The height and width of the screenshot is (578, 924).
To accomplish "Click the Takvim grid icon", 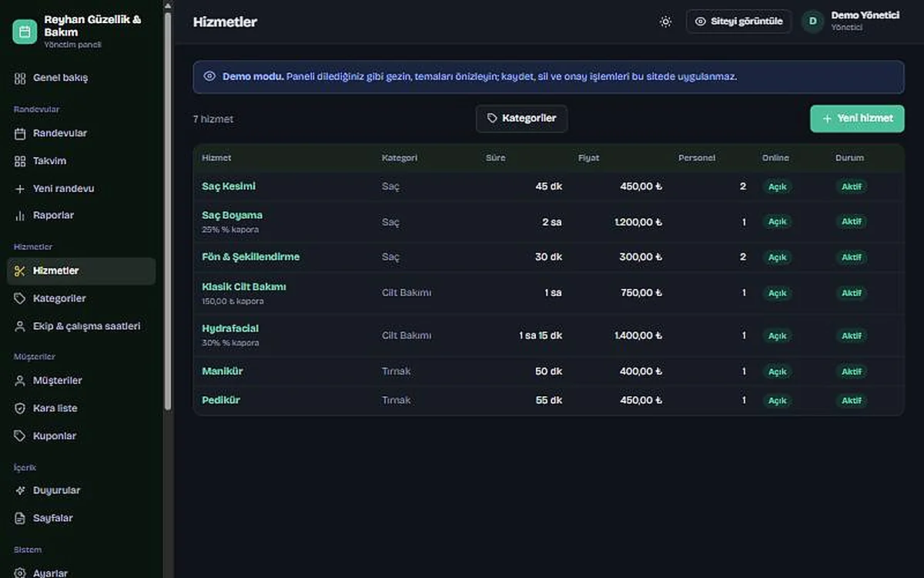I will point(20,161).
